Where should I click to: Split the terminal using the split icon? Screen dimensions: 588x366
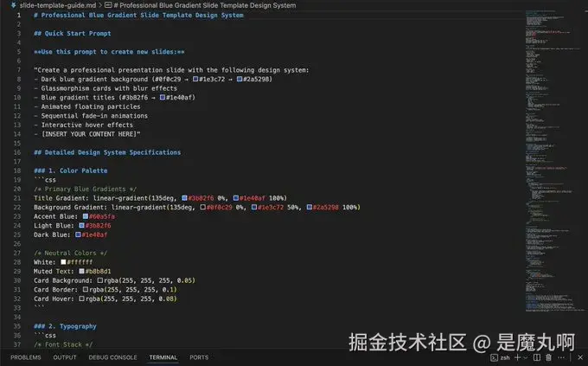coord(537,357)
